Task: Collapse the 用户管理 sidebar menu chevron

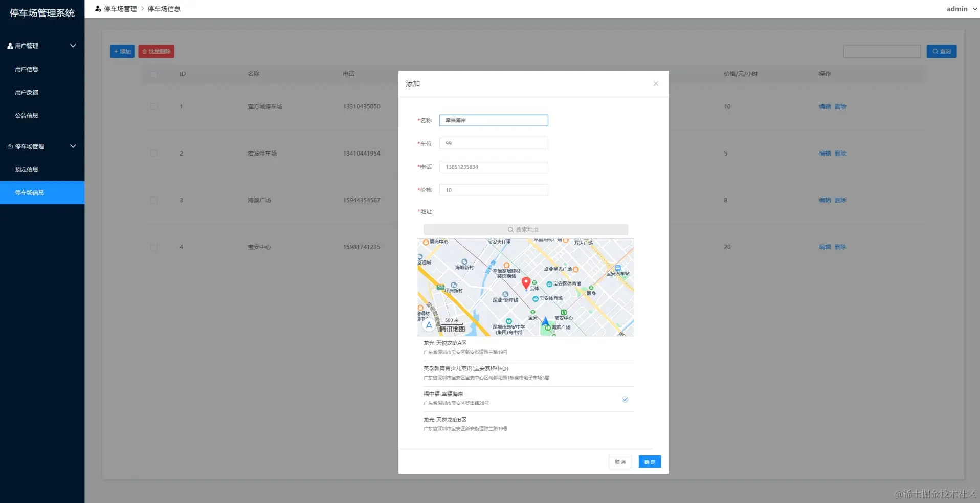Action: [73, 46]
